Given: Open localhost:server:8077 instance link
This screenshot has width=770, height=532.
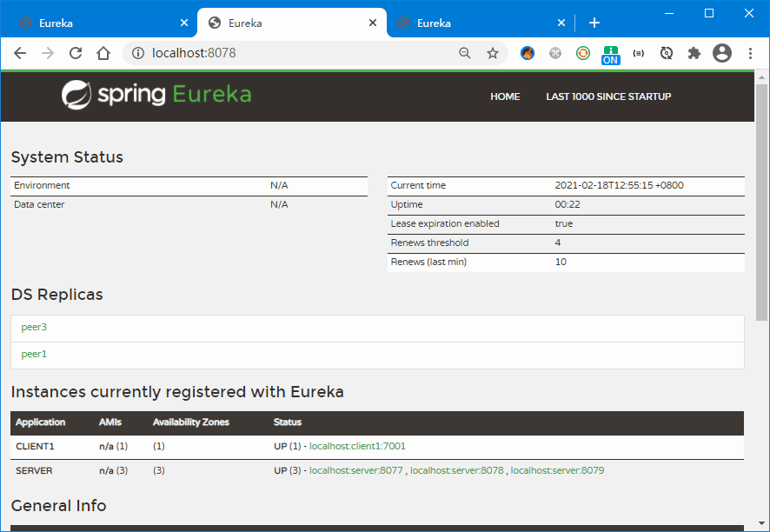Looking at the screenshot, I should point(356,470).
